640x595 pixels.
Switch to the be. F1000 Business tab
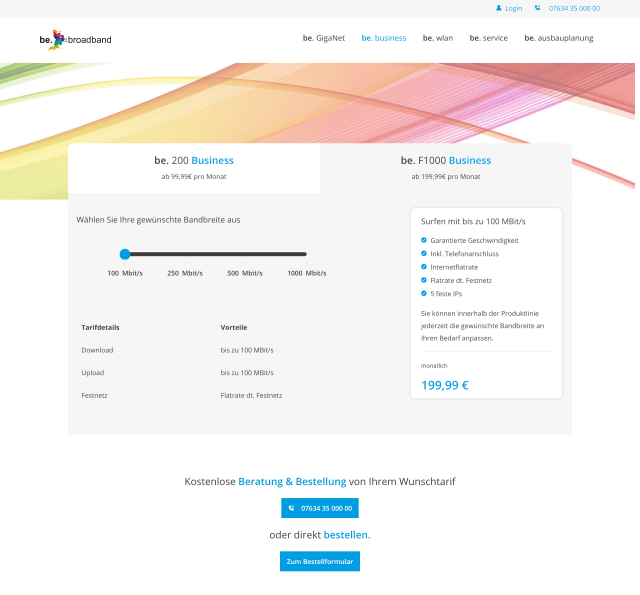[x=446, y=168]
